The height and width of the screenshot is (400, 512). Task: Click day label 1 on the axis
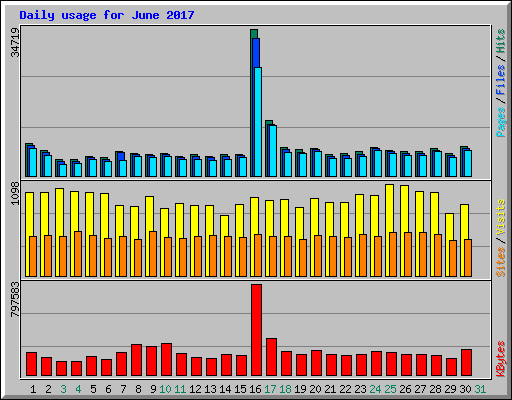(33, 389)
